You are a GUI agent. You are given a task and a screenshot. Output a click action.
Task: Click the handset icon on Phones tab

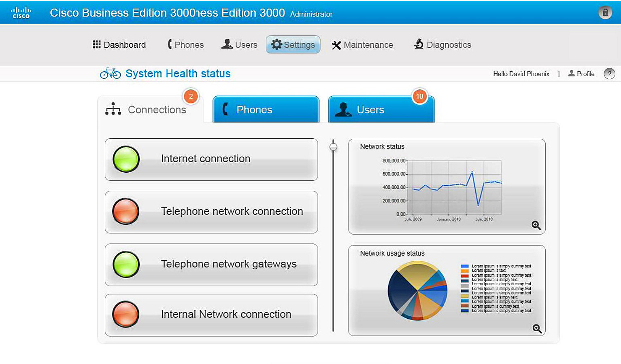[225, 109]
